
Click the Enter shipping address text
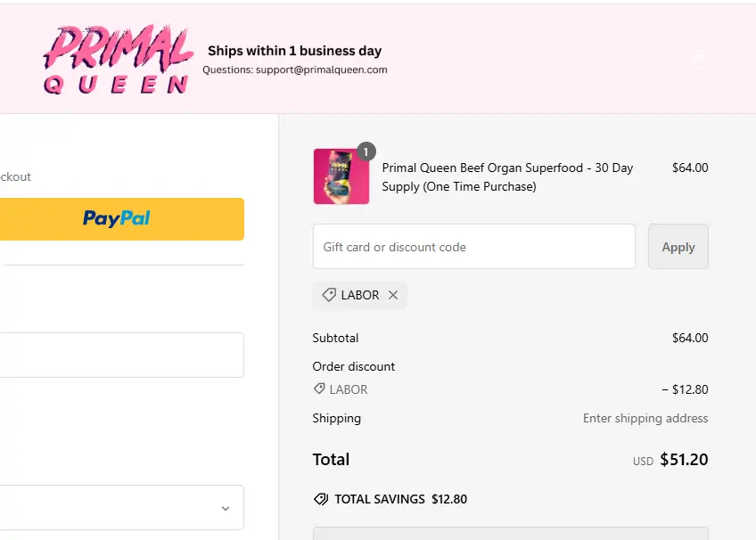645,418
